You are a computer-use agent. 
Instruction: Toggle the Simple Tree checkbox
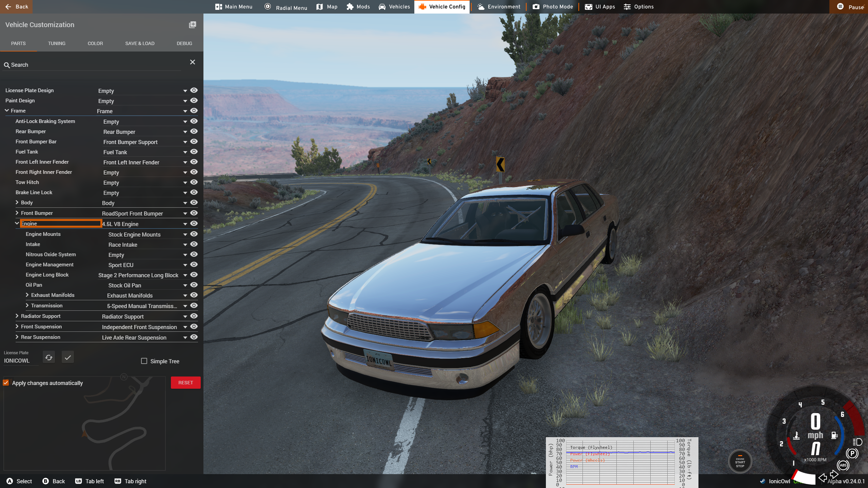point(144,361)
